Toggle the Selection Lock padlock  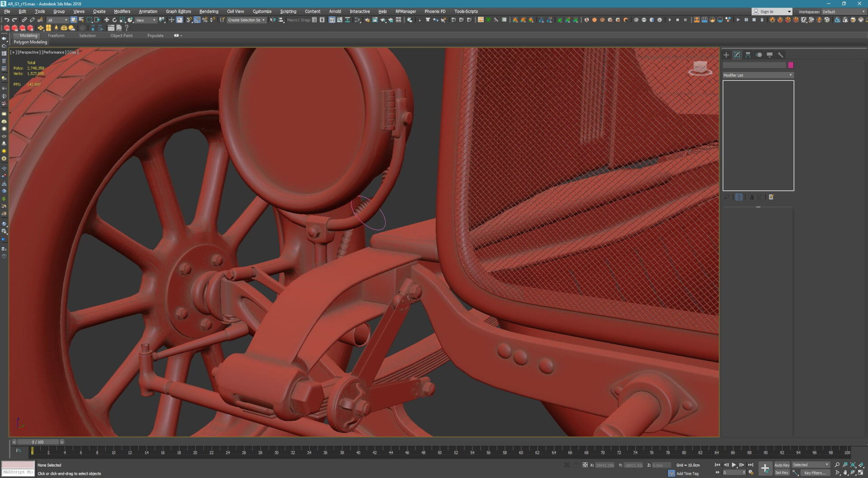[x=576, y=465]
